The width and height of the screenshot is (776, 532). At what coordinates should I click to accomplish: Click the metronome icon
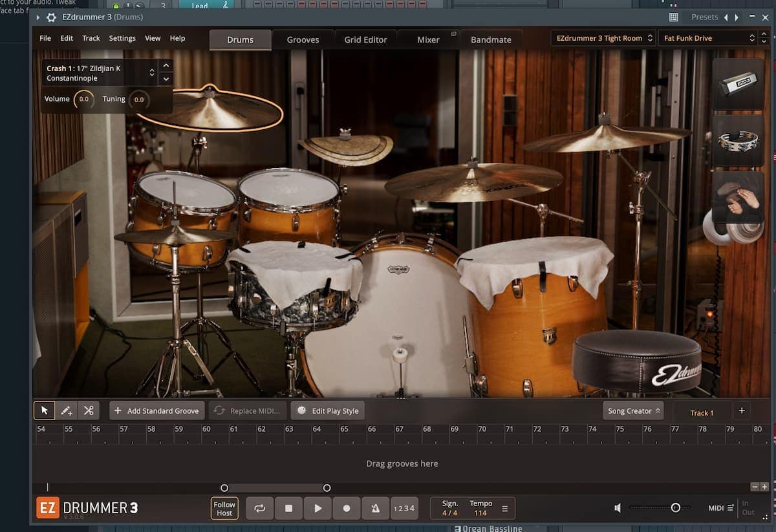click(x=375, y=508)
